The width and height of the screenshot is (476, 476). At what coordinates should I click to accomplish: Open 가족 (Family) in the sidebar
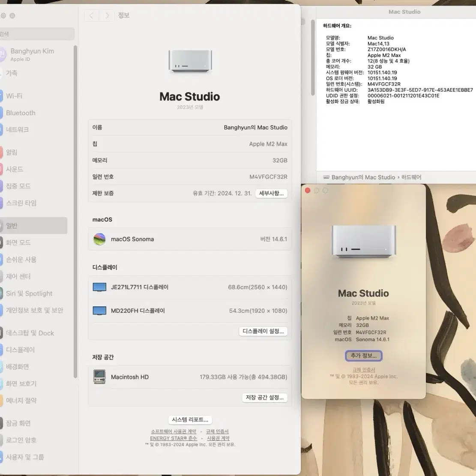12,73
